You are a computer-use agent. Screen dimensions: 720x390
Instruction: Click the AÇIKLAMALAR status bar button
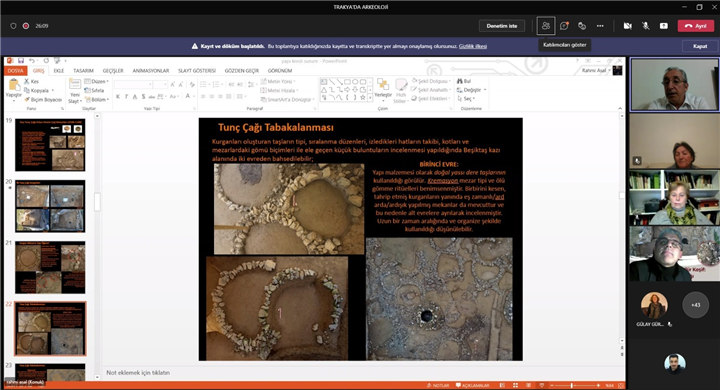point(472,385)
